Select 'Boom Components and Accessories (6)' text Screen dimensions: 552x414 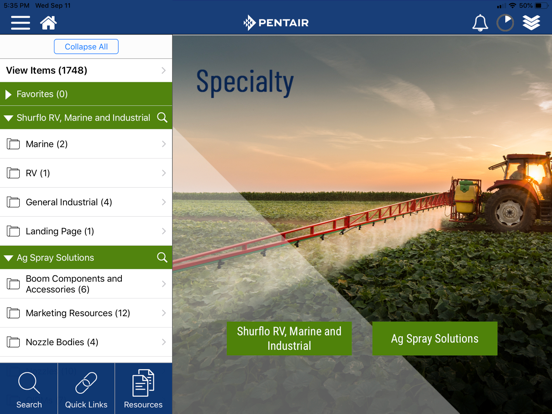pyautogui.click(x=74, y=284)
